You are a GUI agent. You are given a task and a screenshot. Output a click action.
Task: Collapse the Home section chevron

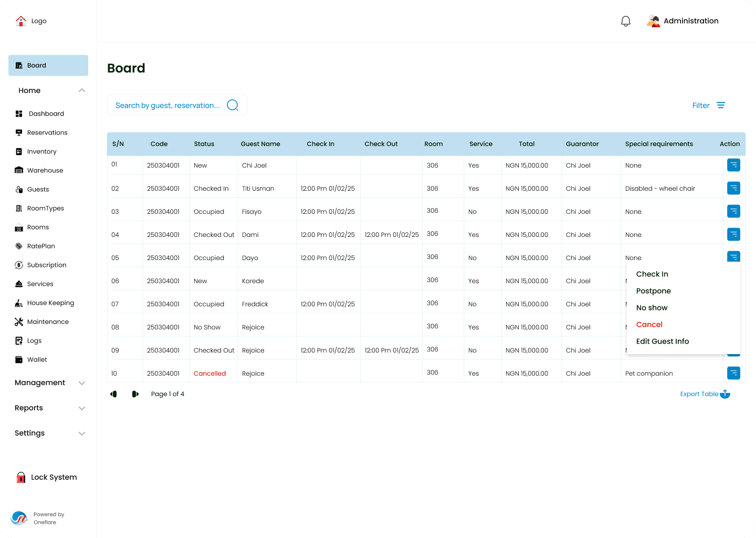[x=82, y=90]
